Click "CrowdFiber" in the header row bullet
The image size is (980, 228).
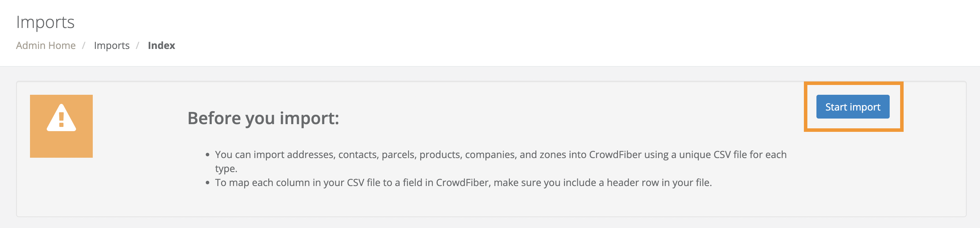(x=462, y=183)
